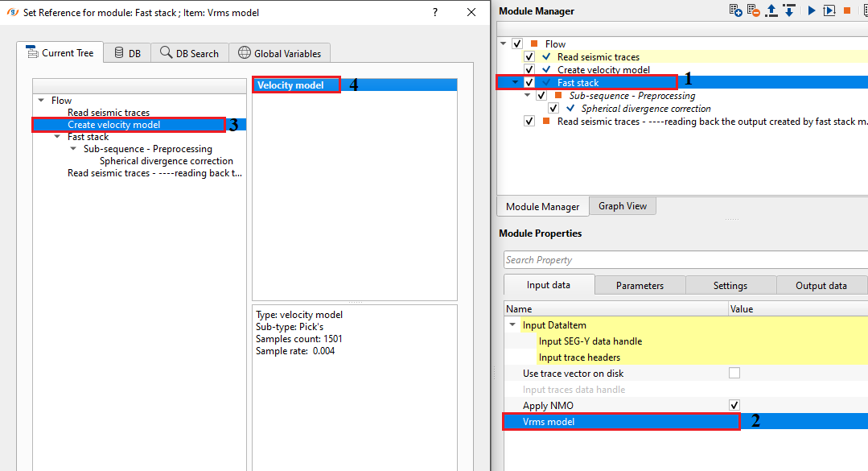Click the globe icon on Global Variables tab
868x471 pixels.
pos(244,52)
